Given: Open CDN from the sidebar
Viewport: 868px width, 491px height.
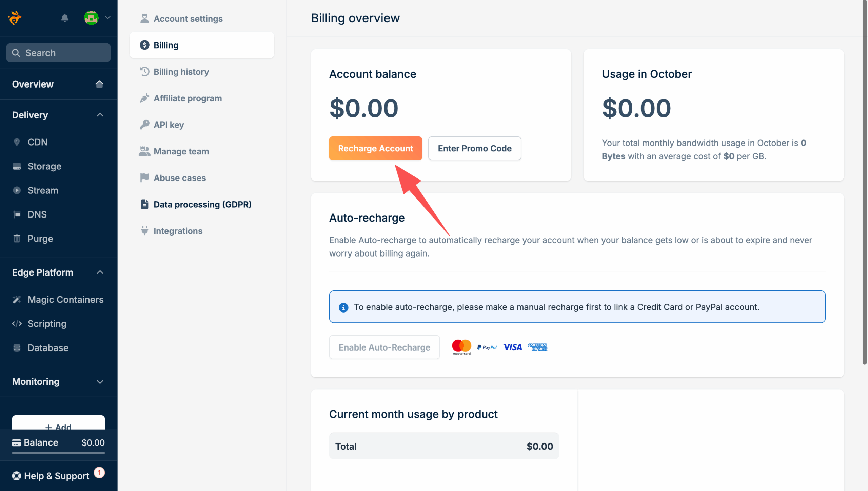Looking at the screenshot, I should pos(37,142).
